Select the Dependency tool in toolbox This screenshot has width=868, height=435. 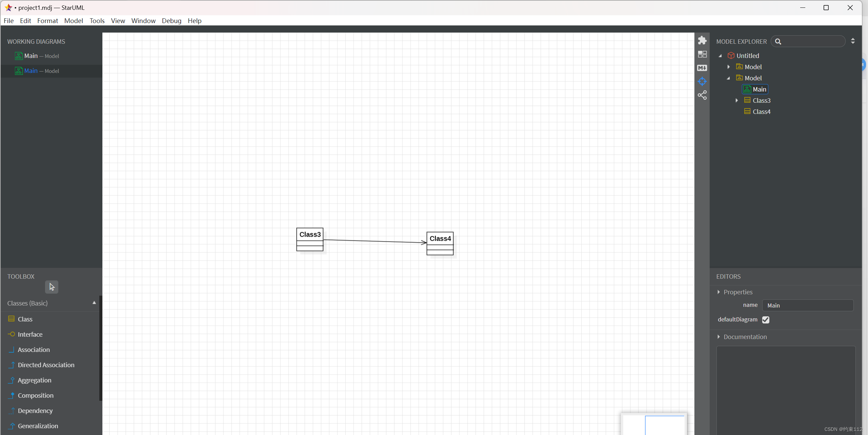[36, 410]
